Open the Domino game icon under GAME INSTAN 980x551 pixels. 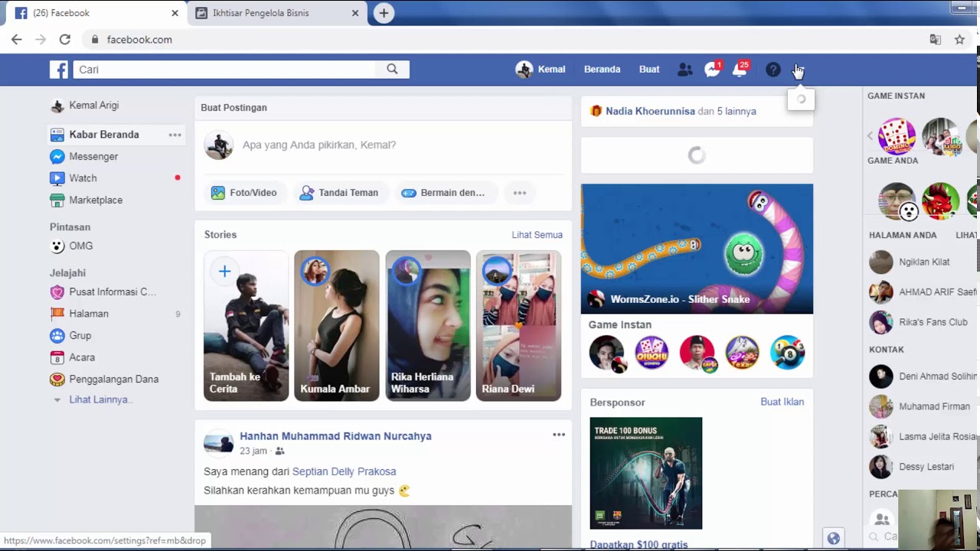point(897,136)
